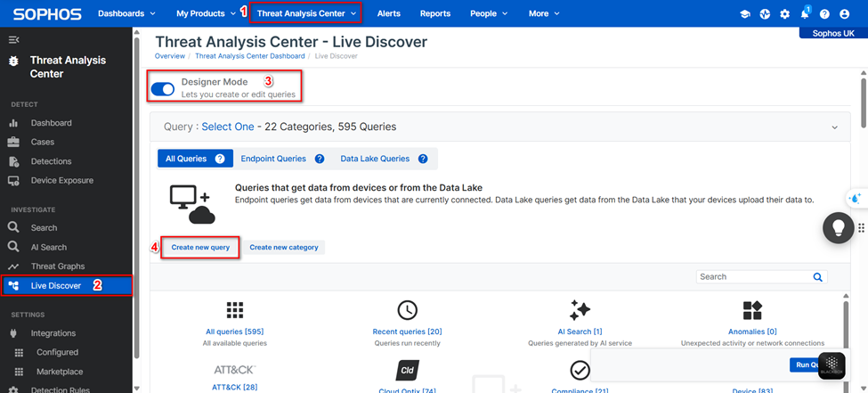
Task: Collapse the Query section chevron
Action: click(x=834, y=127)
